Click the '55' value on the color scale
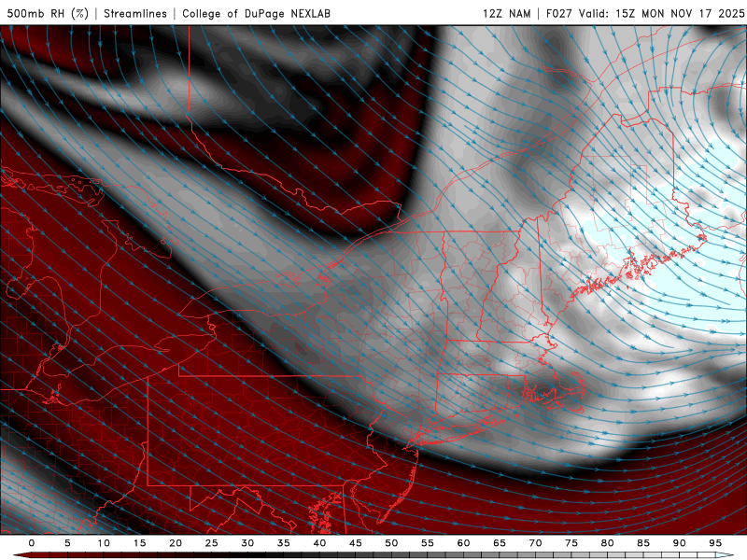747x560 pixels. tap(428, 543)
